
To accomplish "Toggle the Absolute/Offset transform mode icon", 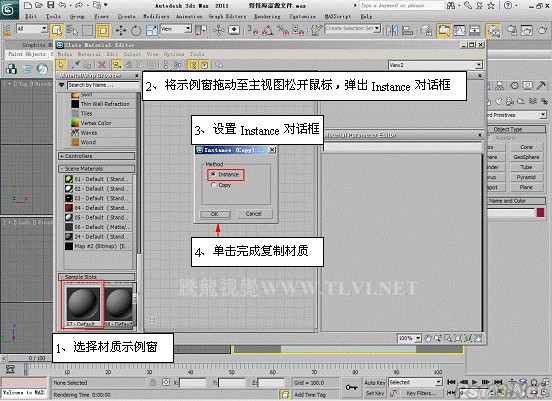I will pos(166,382).
